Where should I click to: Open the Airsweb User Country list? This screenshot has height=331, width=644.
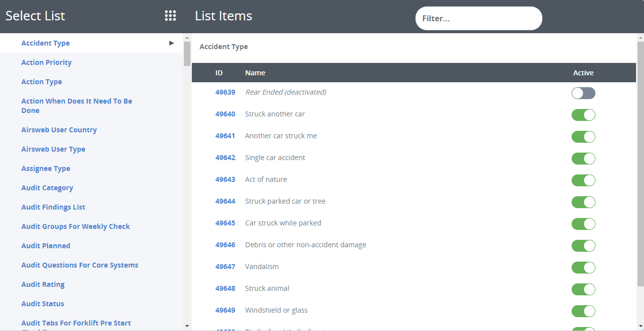tap(59, 130)
